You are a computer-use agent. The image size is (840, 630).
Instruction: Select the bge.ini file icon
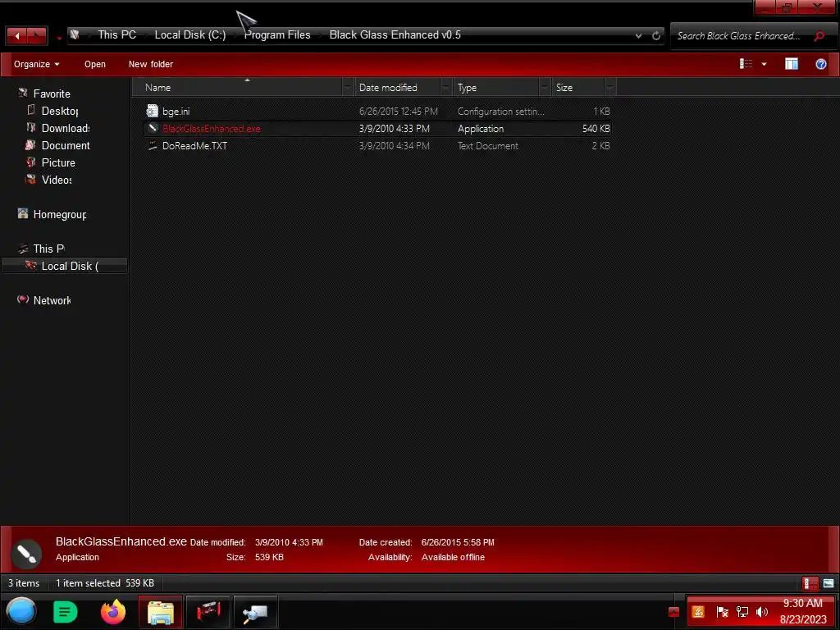[152, 111]
